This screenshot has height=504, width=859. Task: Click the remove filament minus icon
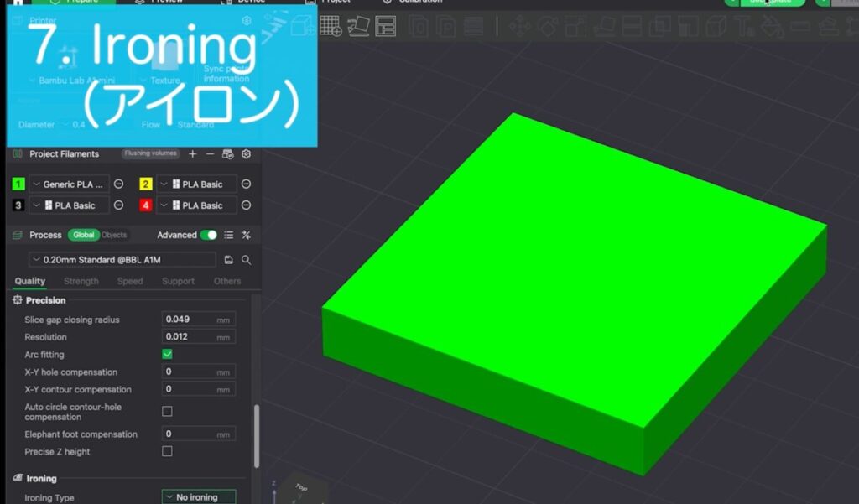pos(210,154)
